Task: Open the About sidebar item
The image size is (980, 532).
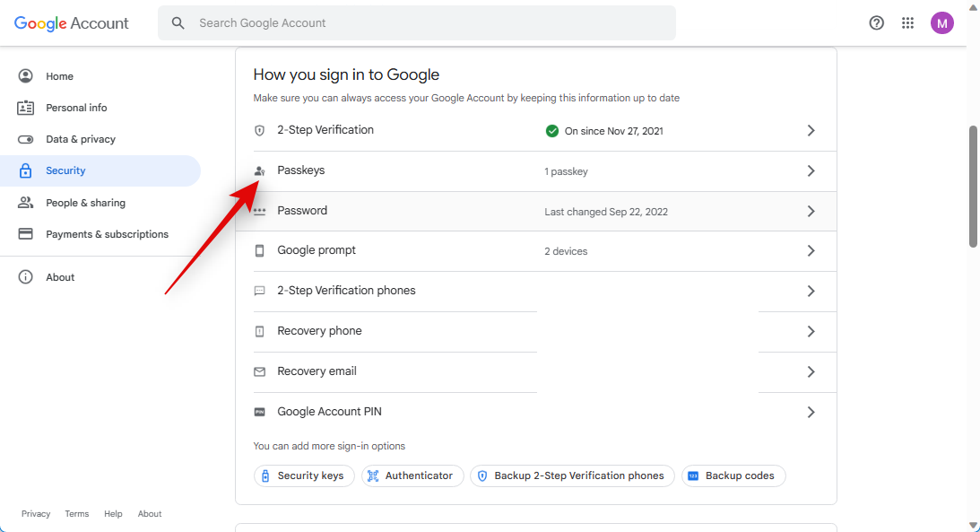Action: point(100,277)
